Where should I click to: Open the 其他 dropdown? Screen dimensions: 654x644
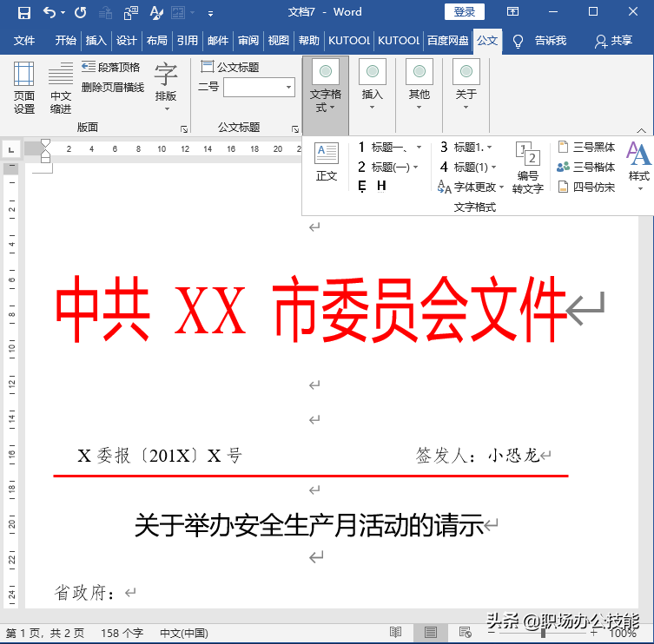pyautogui.click(x=419, y=84)
